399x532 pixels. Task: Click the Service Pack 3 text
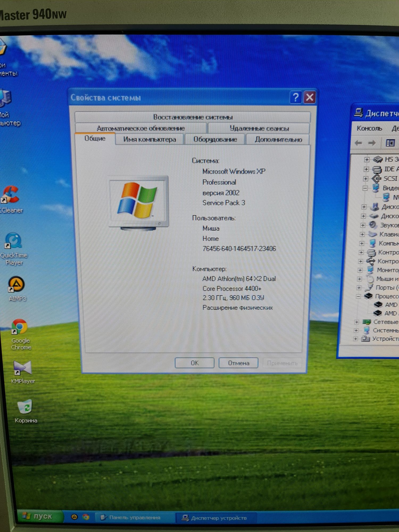pos(224,203)
